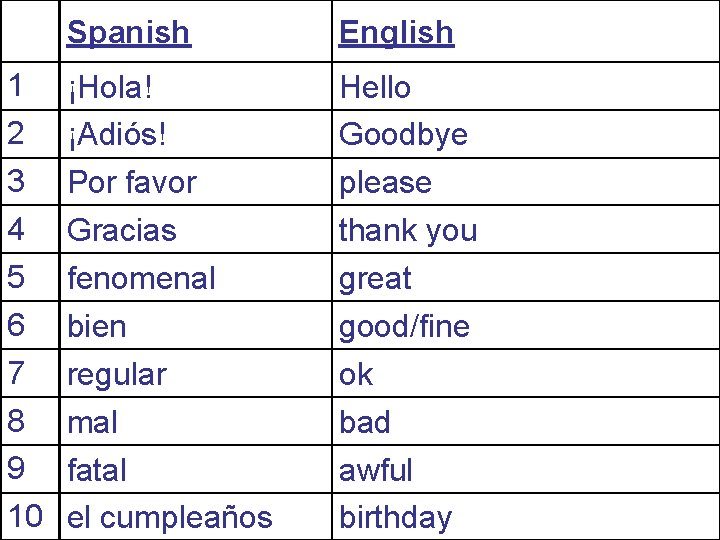Click the birthday translation
The width and height of the screenshot is (720, 540).
[x=395, y=517]
